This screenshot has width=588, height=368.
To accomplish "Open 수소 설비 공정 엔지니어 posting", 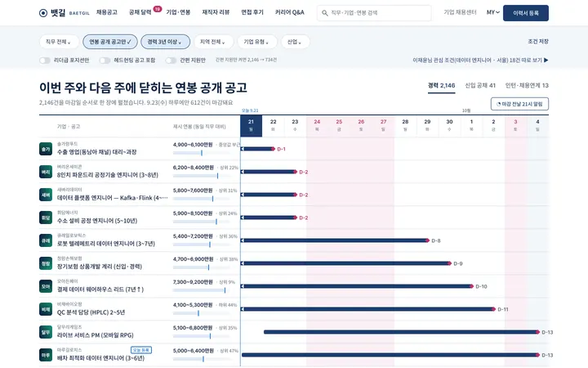I will (x=97, y=221).
